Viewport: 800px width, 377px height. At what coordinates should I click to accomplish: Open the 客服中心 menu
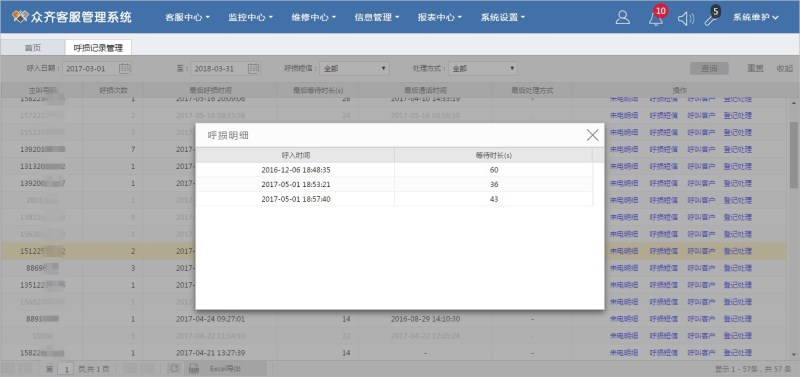pos(188,17)
